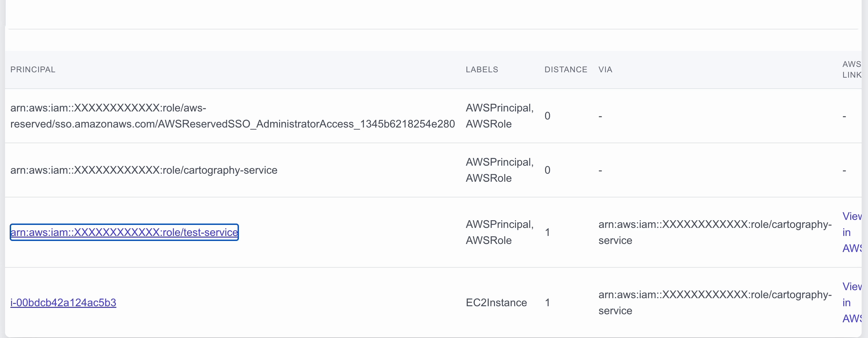Click the labels cell of cartography-service principal row

coord(499,170)
